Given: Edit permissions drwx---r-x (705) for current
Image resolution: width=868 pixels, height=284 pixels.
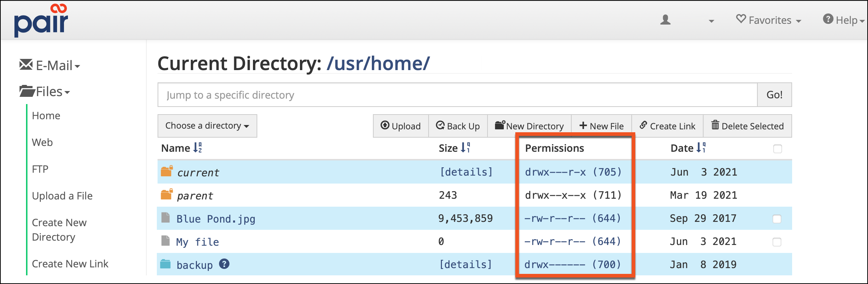Looking at the screenshot, I should [x=573, y=172].
